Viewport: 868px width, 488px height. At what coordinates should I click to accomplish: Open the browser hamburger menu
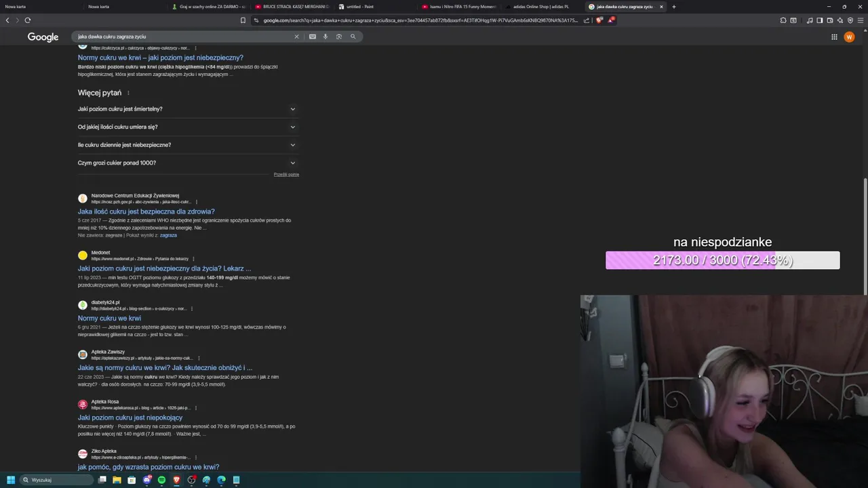tap(861, 20)
